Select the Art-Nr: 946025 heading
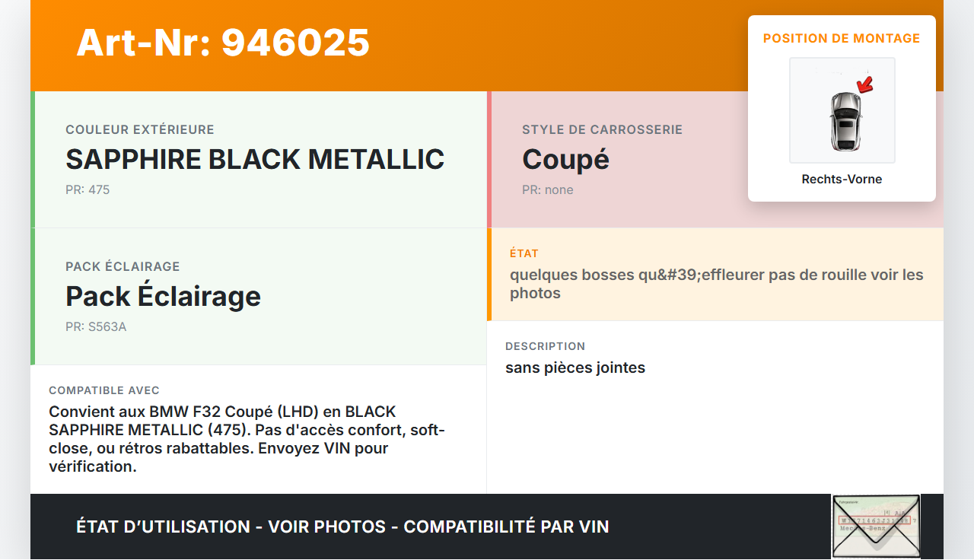 click(223, 43)
